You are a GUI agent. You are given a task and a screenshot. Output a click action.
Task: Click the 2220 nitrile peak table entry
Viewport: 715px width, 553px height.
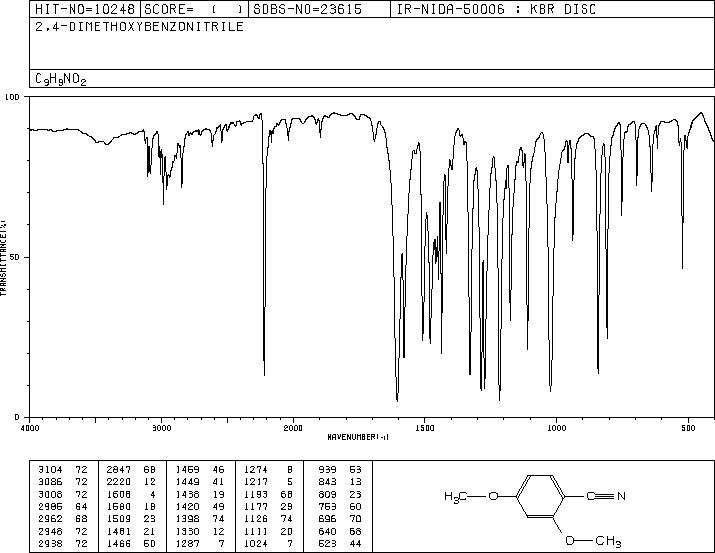131,482
